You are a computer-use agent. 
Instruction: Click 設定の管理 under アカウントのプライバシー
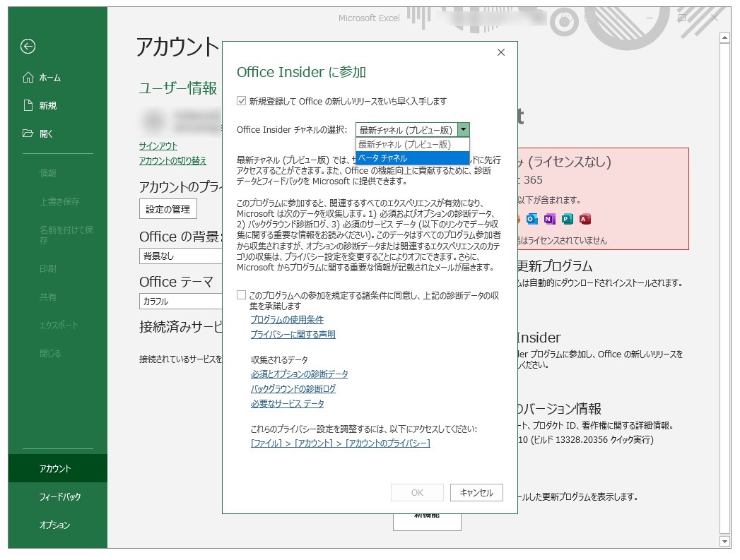[168, 208]
